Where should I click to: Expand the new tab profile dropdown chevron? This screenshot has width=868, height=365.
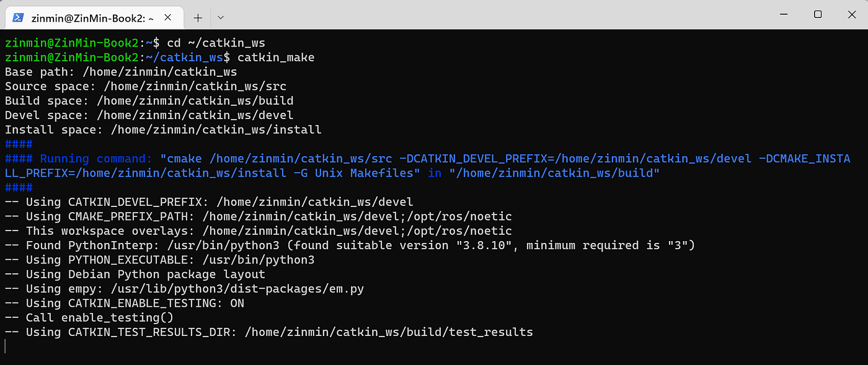coord(221,18)
